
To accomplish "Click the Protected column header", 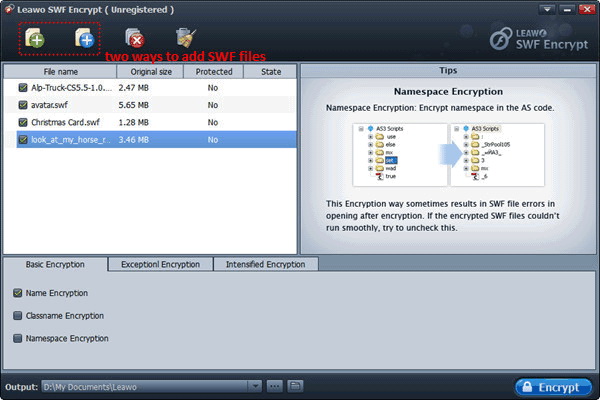I will point(214,72).
